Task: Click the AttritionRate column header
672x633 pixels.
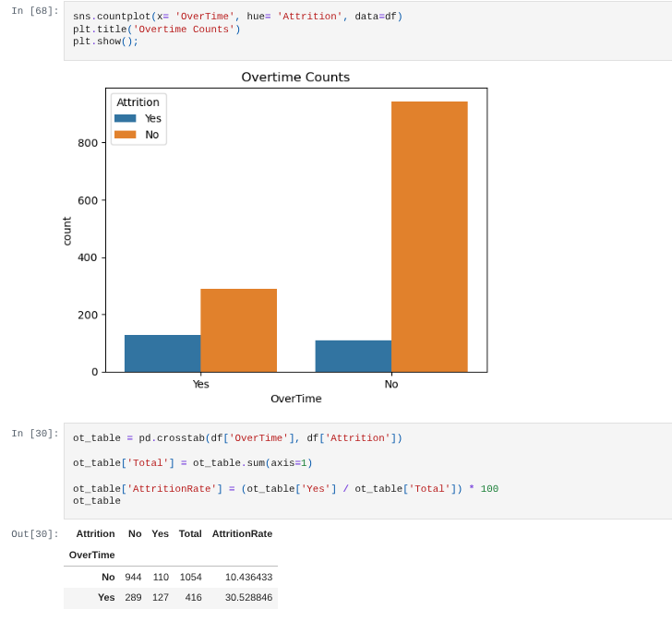Action: pyautogui.click(x=242, y=533)
